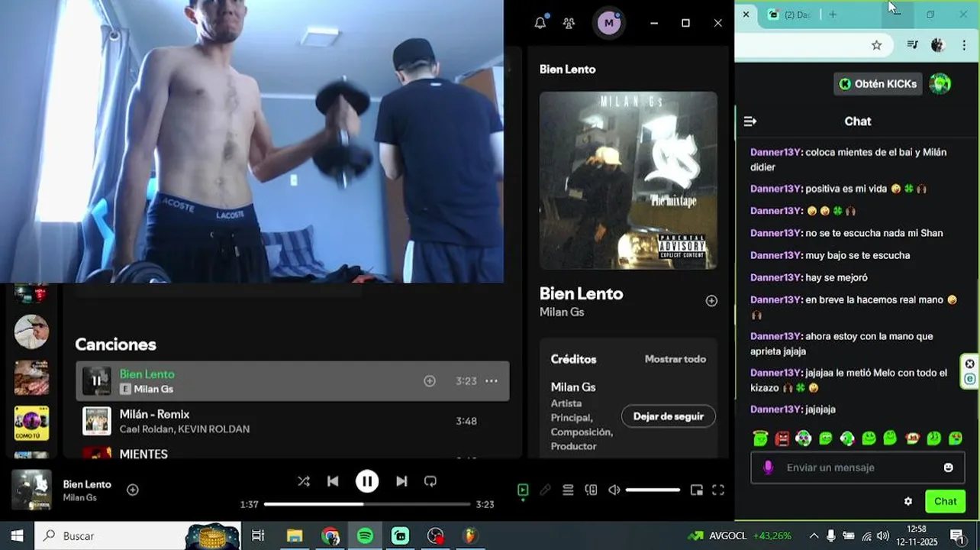Click Mostrar todo in Créditos
The width and height of the screenshot is (980, 550).
[x=675, y=359]
